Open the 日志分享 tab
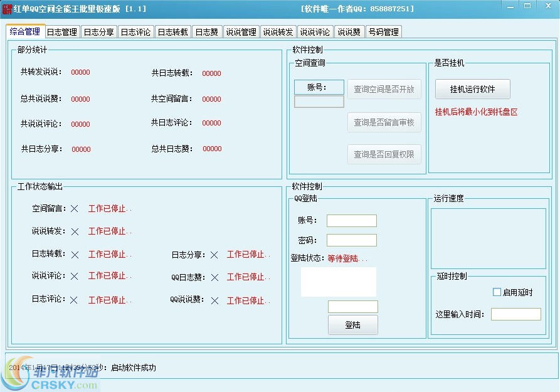The height and width of the screenshot is (392, 560). (x=99, y=32)
